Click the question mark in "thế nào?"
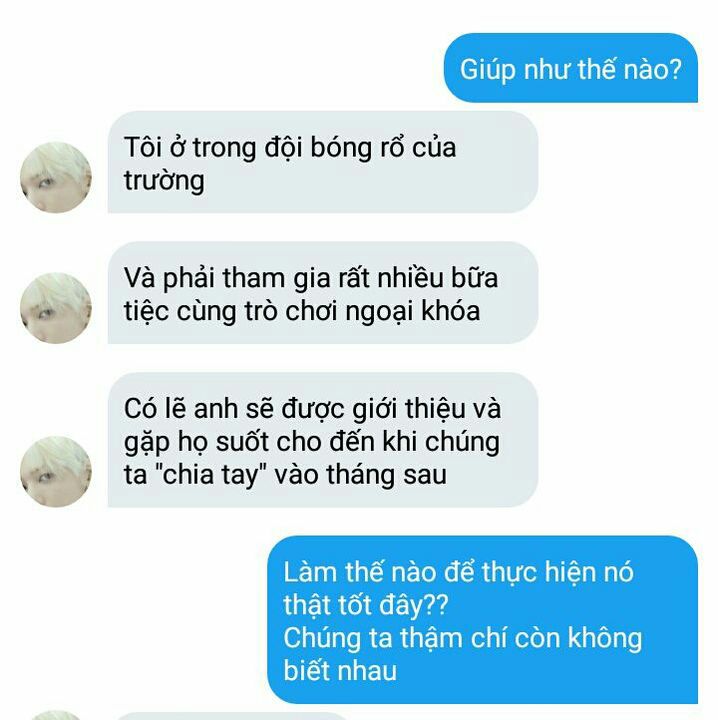The width and height of the screenshot is (718, 720). [675, 69]
